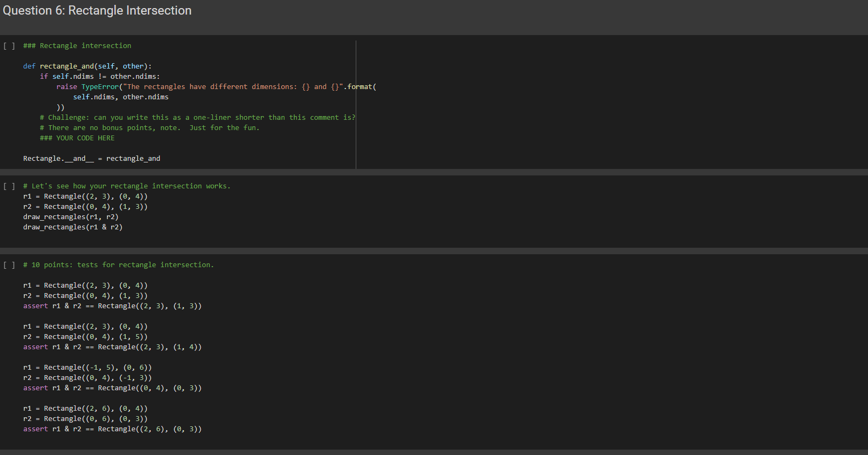Click 'draw_rectangles(r1, r2)' line
Screen dimensions: 868x455
tap(71, 217)
